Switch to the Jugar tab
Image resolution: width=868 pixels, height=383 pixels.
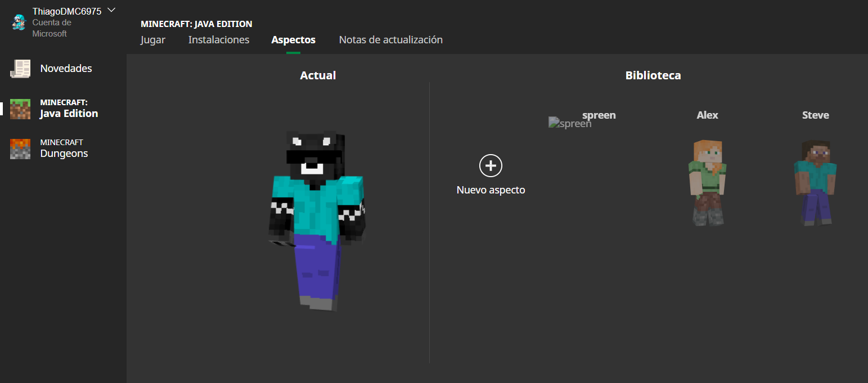(x=153, y=40)
